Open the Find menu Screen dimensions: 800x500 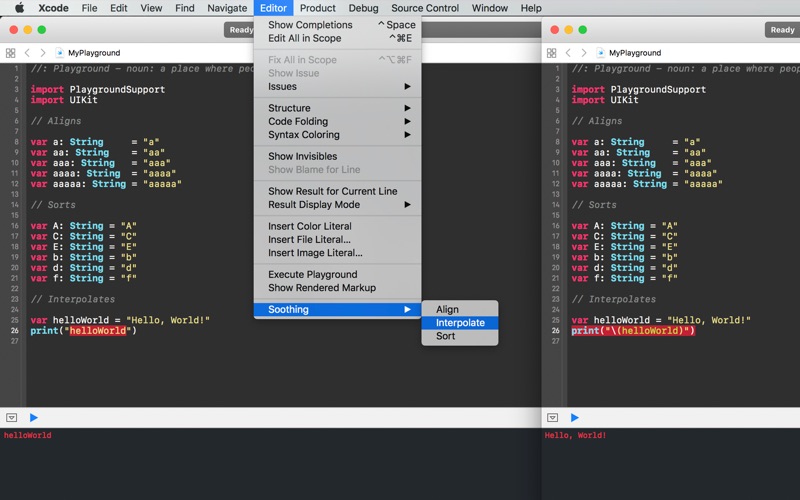coord(185,8)
